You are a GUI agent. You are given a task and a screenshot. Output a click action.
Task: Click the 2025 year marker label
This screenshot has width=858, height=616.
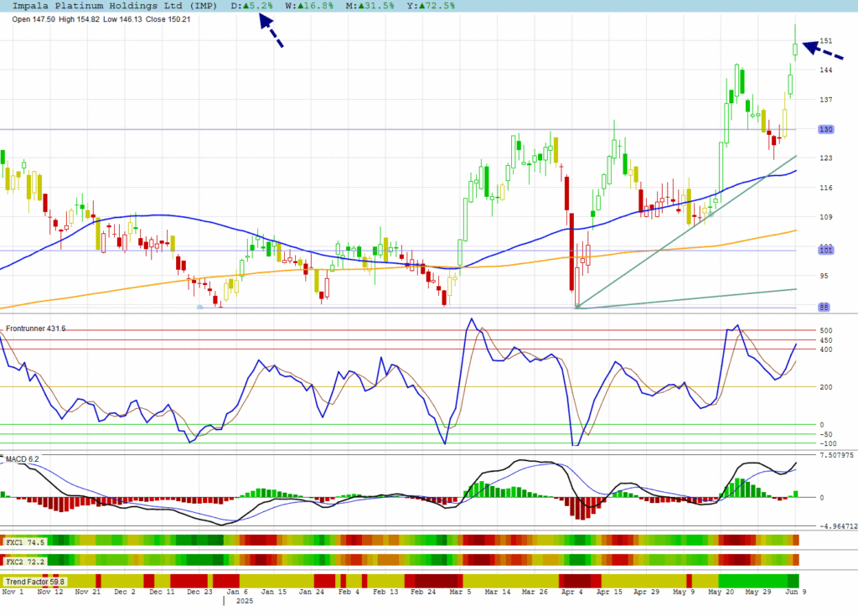coord(245,601)
